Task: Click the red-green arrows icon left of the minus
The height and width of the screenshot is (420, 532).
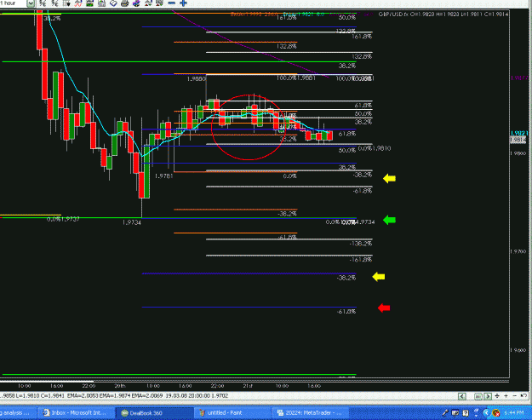Action: pyautogui.click(x=160, y=3)
